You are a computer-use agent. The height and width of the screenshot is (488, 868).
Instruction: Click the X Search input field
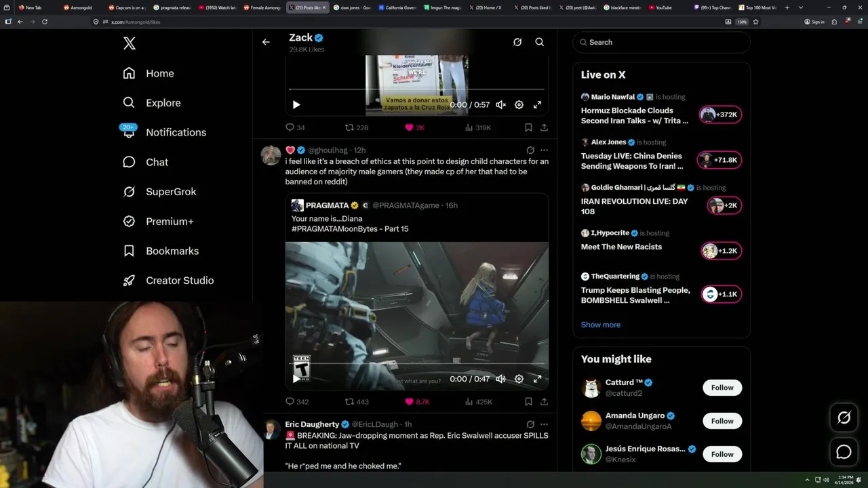pyautogui.click(x=661, y=42)
